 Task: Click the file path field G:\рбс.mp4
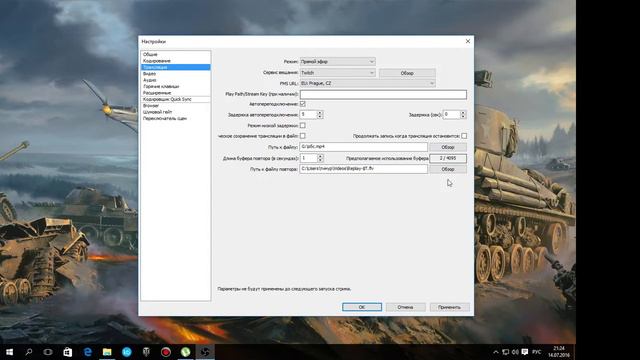[x=363, y=147]
